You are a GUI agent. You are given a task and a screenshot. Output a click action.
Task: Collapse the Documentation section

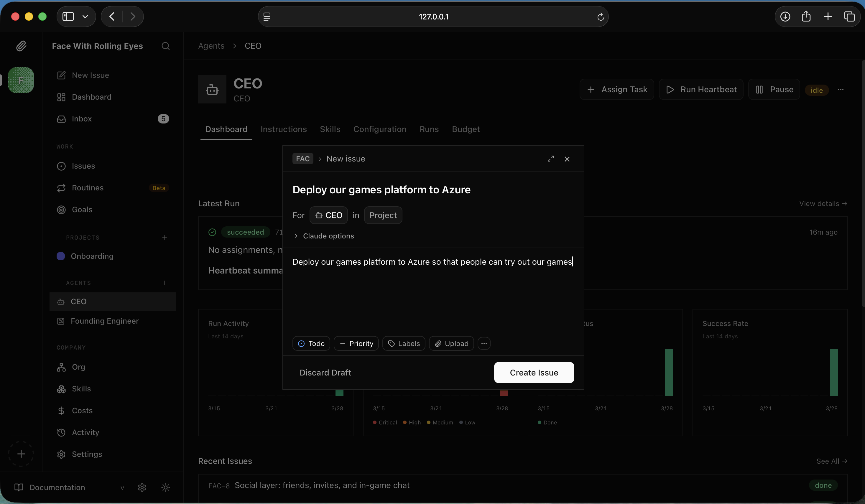coord(123,488)
